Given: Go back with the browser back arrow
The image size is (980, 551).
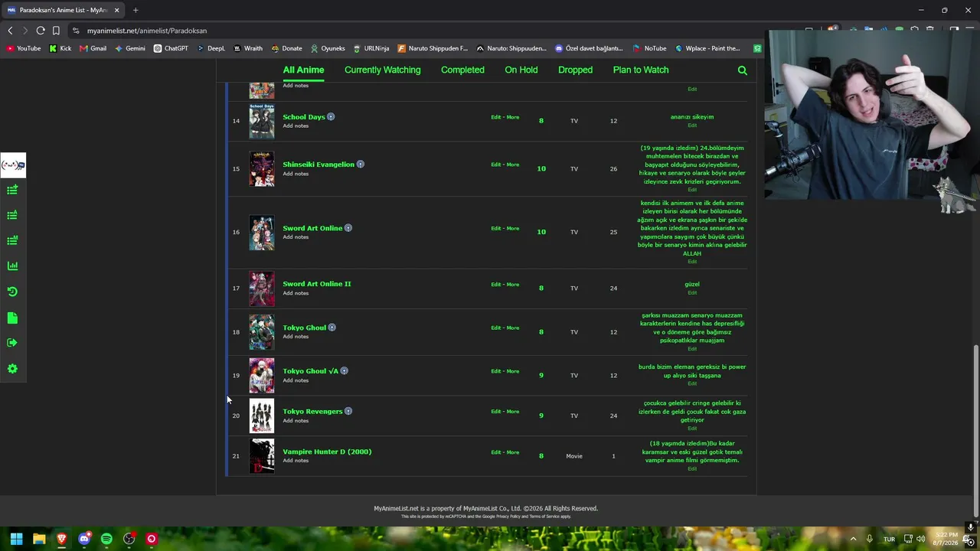Looking at the screenshot, I should coord(10,31).
